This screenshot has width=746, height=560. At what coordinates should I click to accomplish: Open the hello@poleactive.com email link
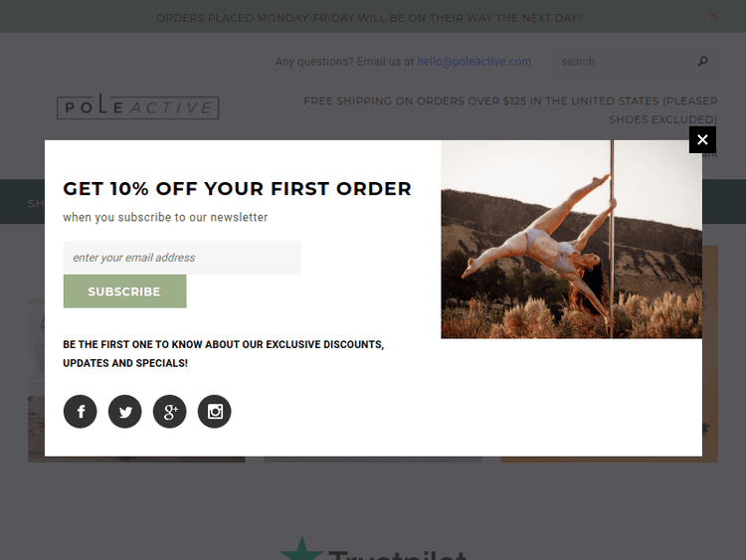474,62
